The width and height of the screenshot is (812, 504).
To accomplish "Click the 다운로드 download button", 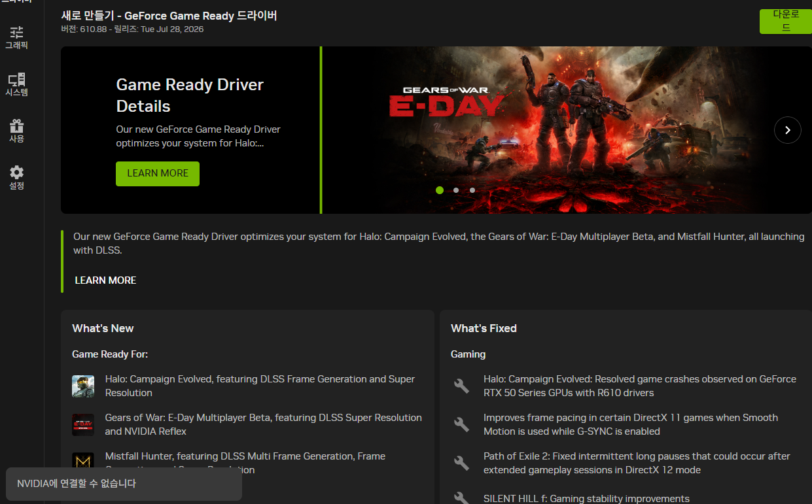I will click(785, 22).
